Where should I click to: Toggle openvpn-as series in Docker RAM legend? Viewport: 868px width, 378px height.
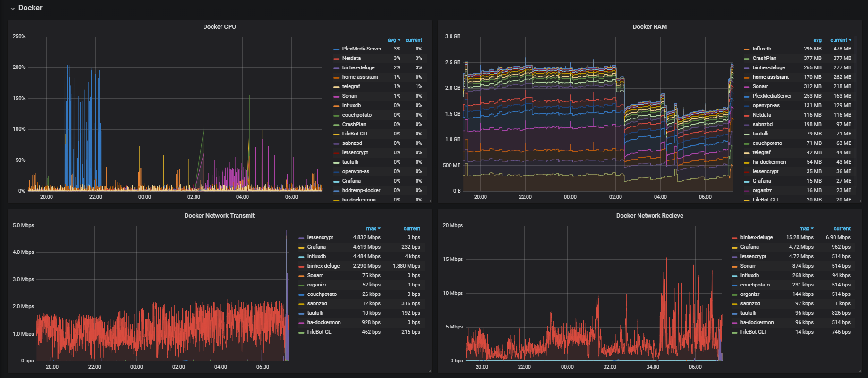click(766, 106)
